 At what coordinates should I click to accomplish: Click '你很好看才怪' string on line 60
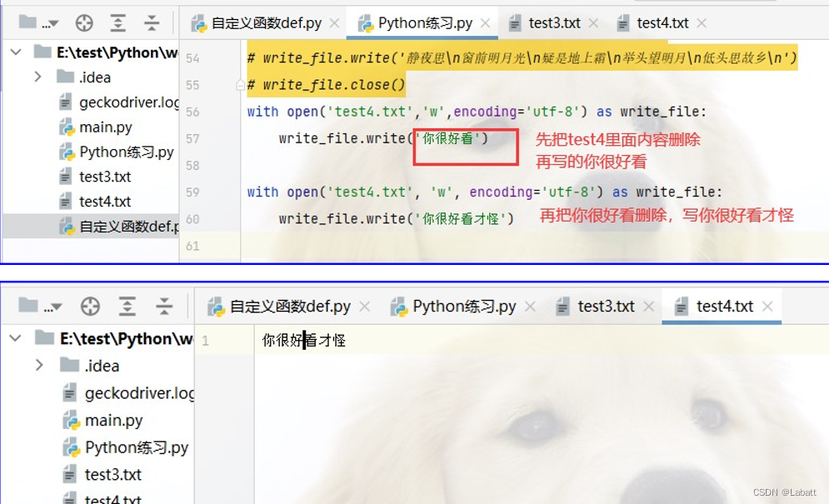coord(462,218)
